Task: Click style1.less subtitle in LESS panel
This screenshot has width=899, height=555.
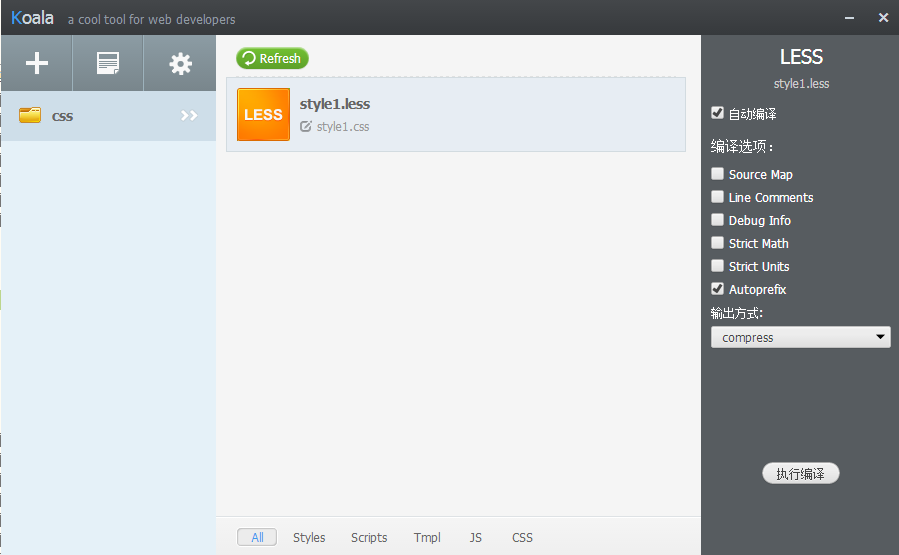Action: coord(801,84)
